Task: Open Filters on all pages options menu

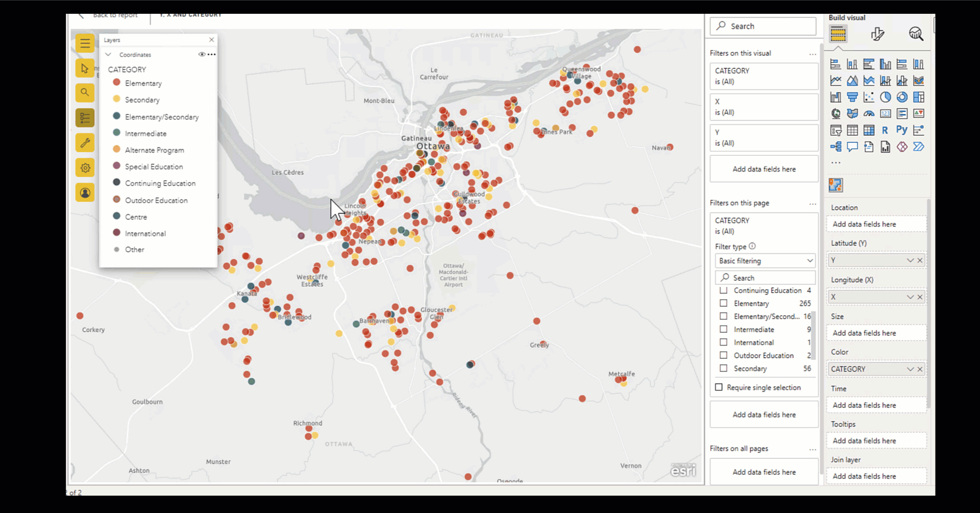Action: click(x=813, y=449)
